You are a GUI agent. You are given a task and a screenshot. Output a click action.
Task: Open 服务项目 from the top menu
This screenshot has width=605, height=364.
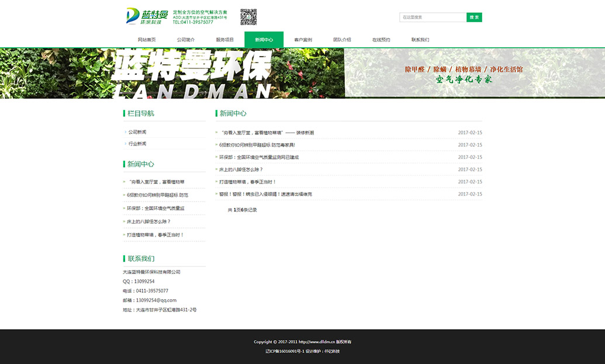point(225,40)
